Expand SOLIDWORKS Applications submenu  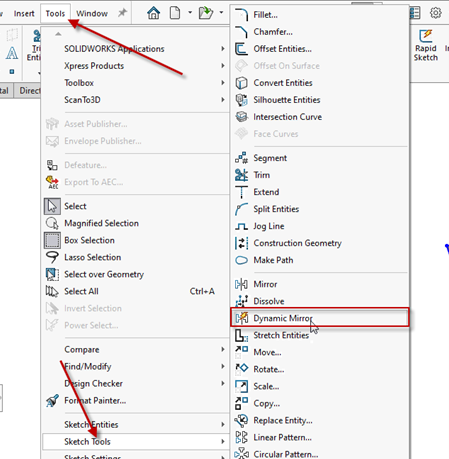pos(135,49)
